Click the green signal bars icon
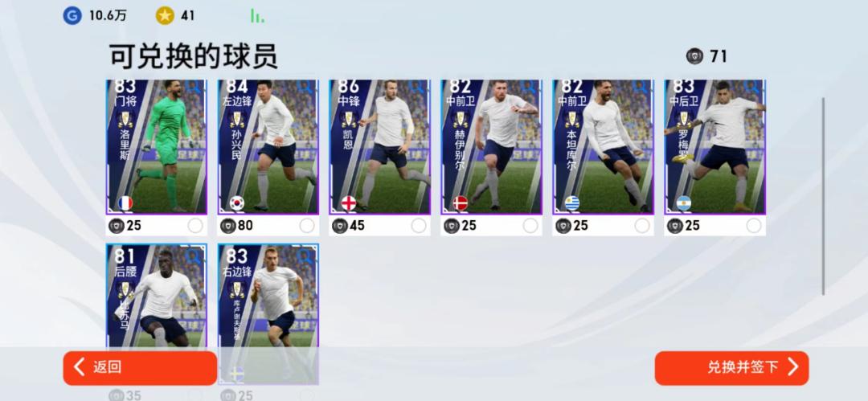This screenshot has height=401, width=868. [x=257, y=15]
